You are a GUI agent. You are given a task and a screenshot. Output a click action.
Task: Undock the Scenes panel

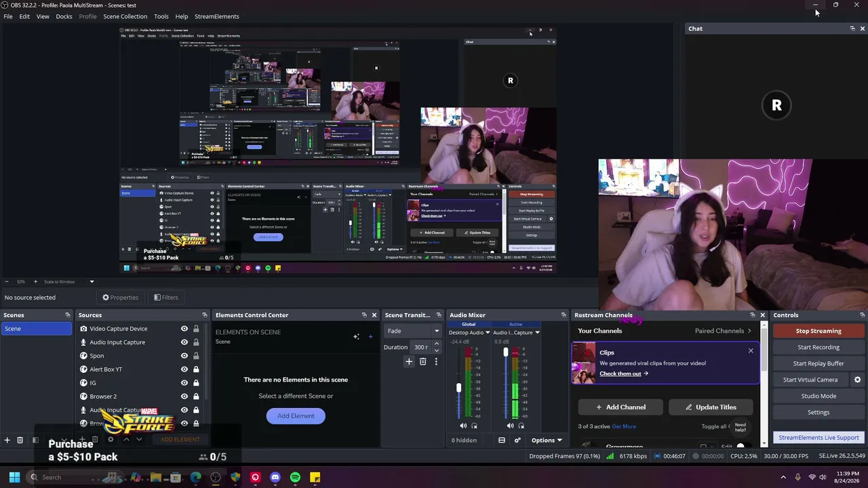[x=68, y=315]
